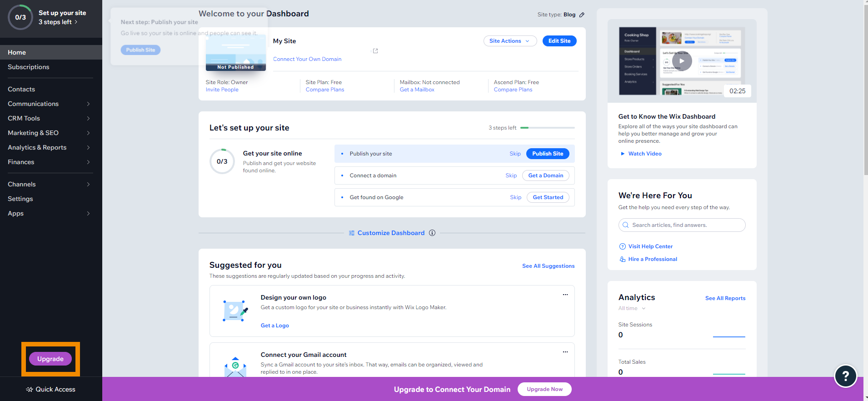Expand the Marketing & SEO section
The image size is (868, 401).
pos(51,133)
